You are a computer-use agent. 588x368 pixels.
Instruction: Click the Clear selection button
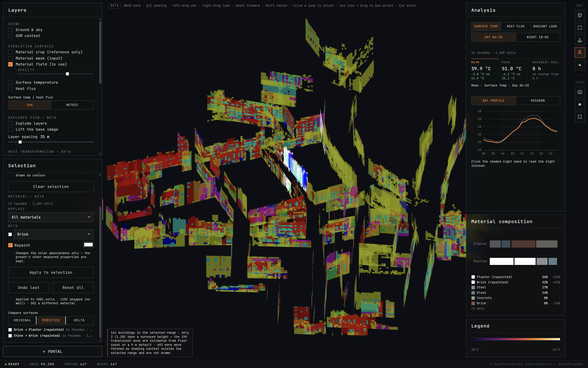[x=51, y=187]
